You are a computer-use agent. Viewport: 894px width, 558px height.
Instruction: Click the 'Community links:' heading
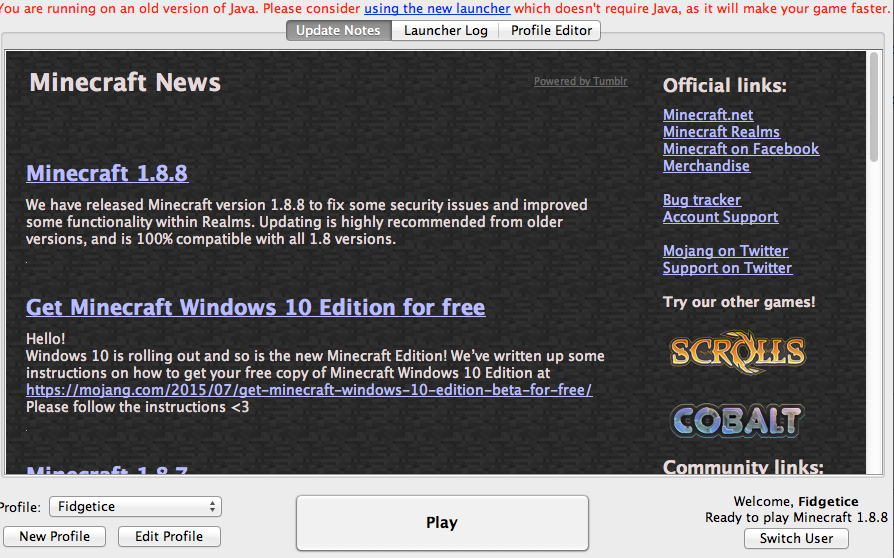(743, 467)
